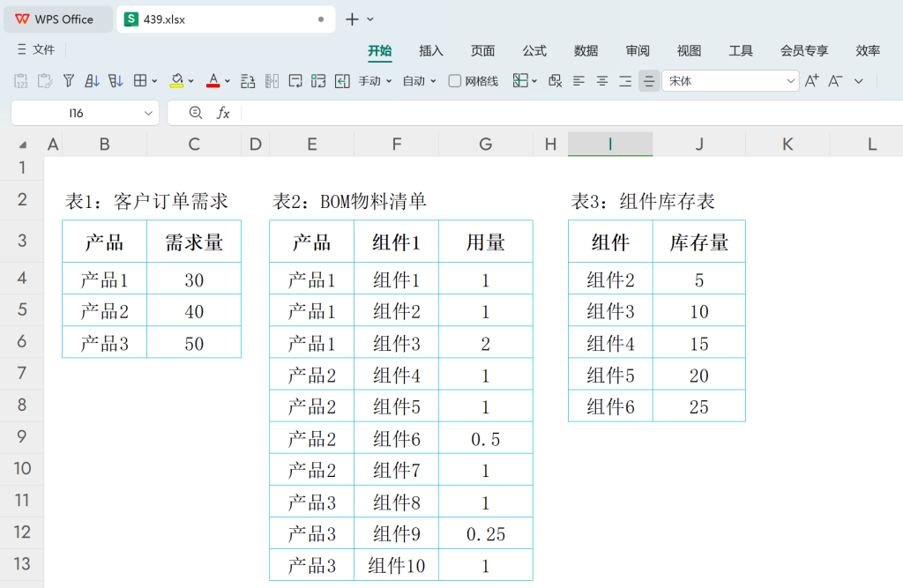Click the merge rows icon after font color

pos(248,81)
